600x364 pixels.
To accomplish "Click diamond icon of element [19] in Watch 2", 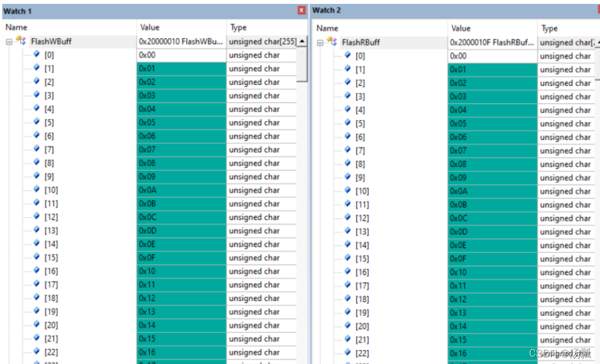I will click(348, 312).
